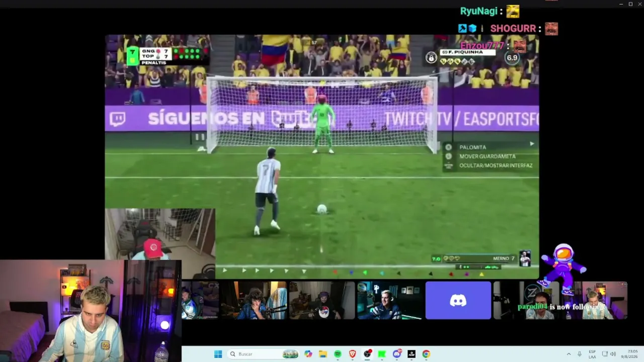Click the webcam of the man covering his face
Screen dimensions: 644x362
(x=253, y=300)
